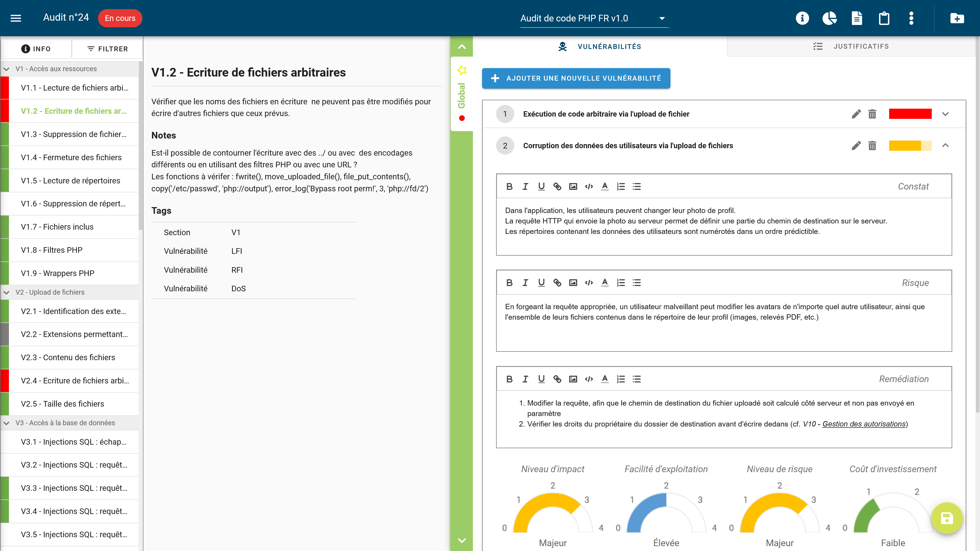Image resolution: width=980 pixels, height=551 pixels.
Task: Open the 'Gestion des autorisations' link
Action: [864, 424]
